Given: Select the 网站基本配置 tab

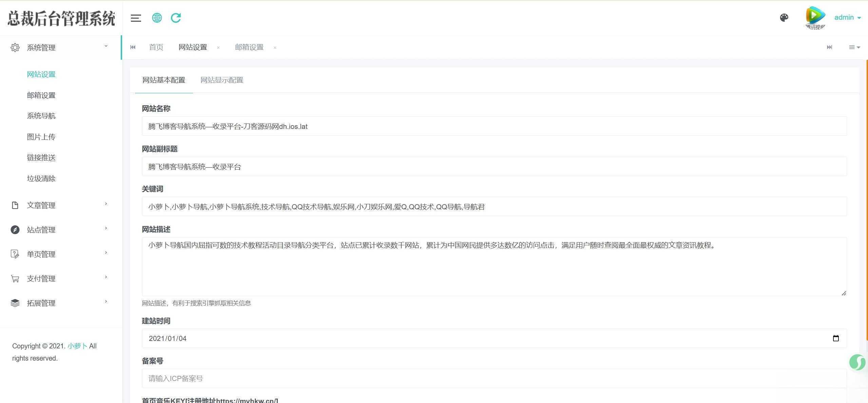Looking at the screenshot, I should pos(164,80).
